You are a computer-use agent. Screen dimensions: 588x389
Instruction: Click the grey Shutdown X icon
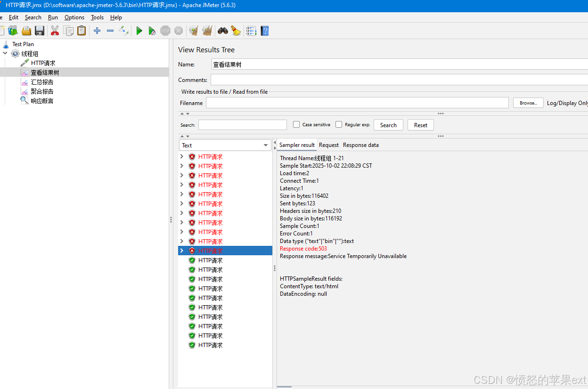tap(179, 31)
